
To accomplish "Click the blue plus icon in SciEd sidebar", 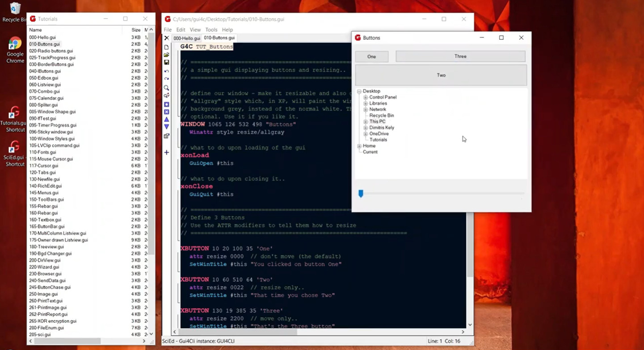I will point(166,152).
